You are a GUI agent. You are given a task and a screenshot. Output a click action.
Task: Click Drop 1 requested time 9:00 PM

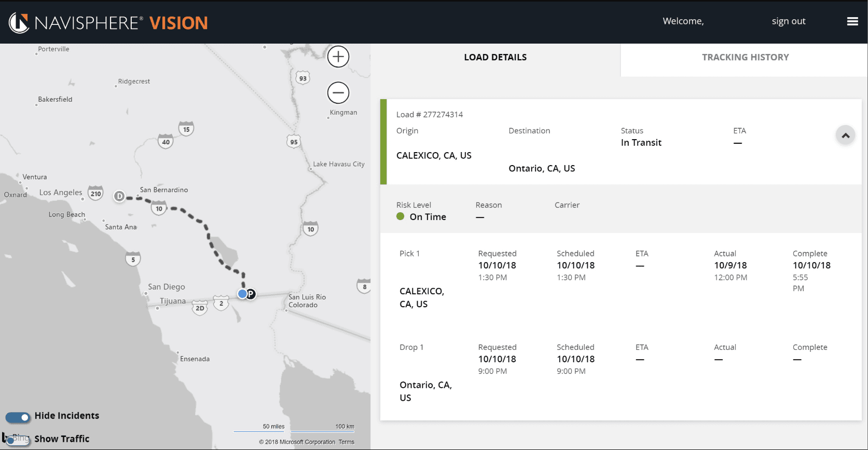pos(492,371)
